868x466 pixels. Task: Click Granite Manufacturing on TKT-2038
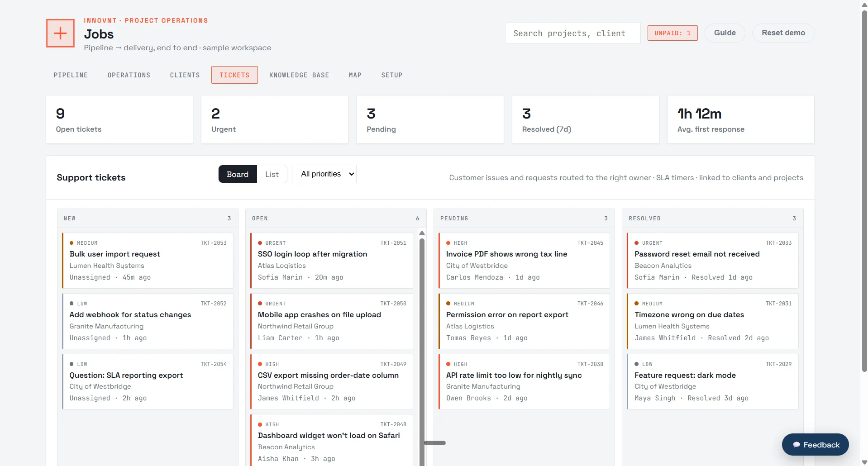pyautogui.click(x=483, y=386)
